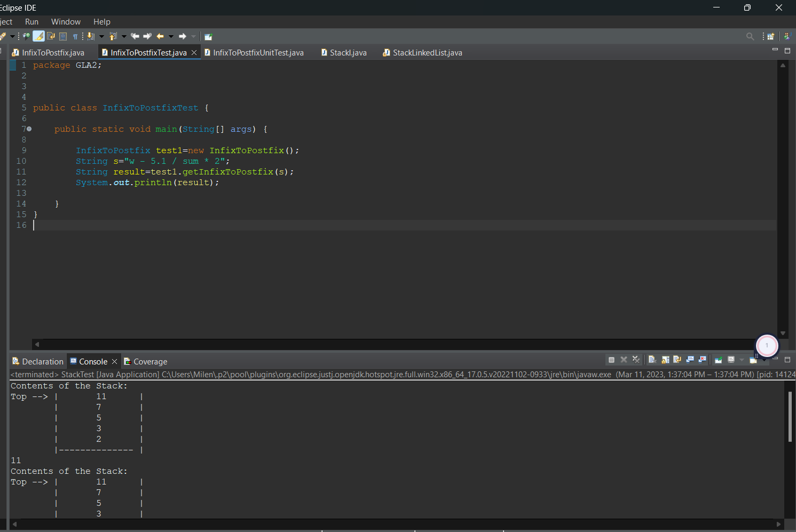Switch to the Java perspective icon
Viewport: 796px width, 532px height.
point(786,36)
